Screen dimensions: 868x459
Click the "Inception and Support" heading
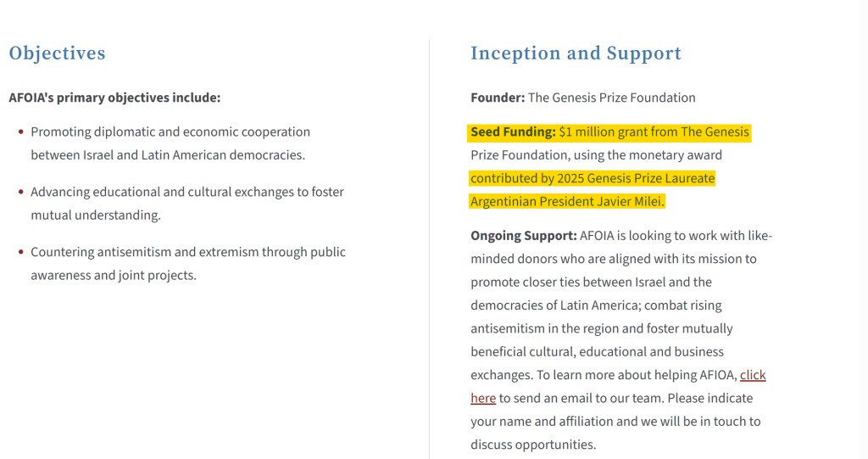(576, 53)
